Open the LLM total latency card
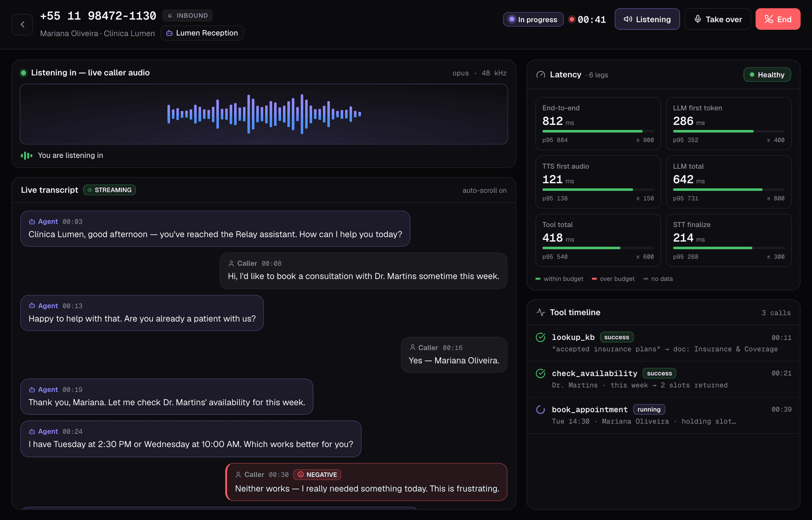The height and width of the screenshot is (520, 812). tap(729, 182)
